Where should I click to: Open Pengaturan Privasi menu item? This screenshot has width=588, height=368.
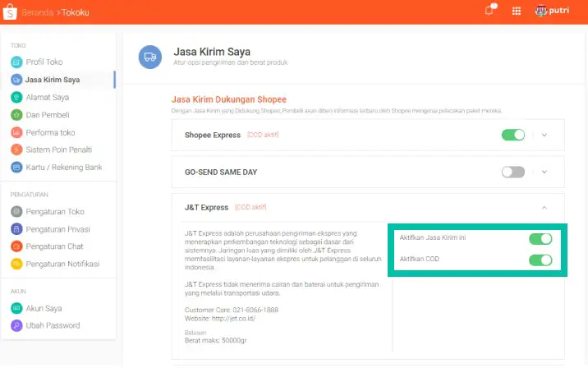[58, 229]
